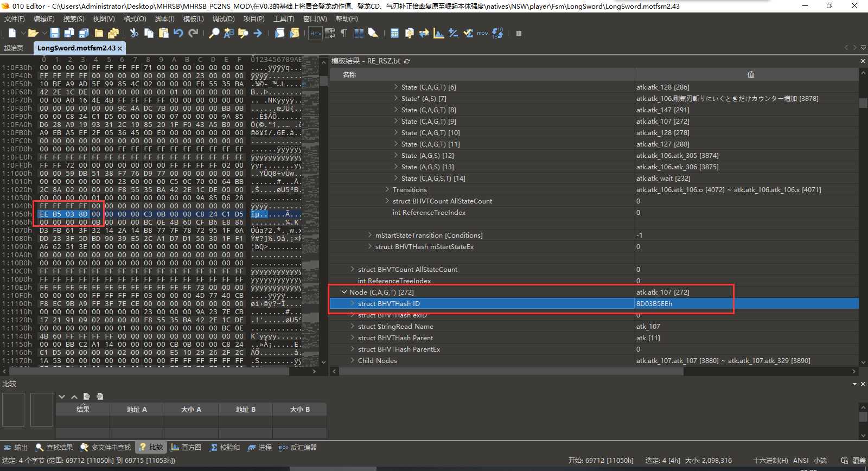Expand the Child Nodes row

[353, 361]
